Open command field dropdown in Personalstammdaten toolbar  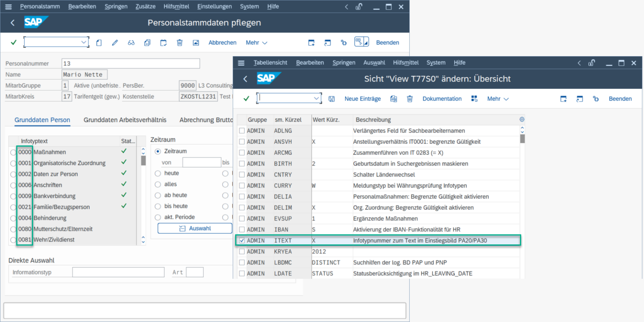(83, 42)
